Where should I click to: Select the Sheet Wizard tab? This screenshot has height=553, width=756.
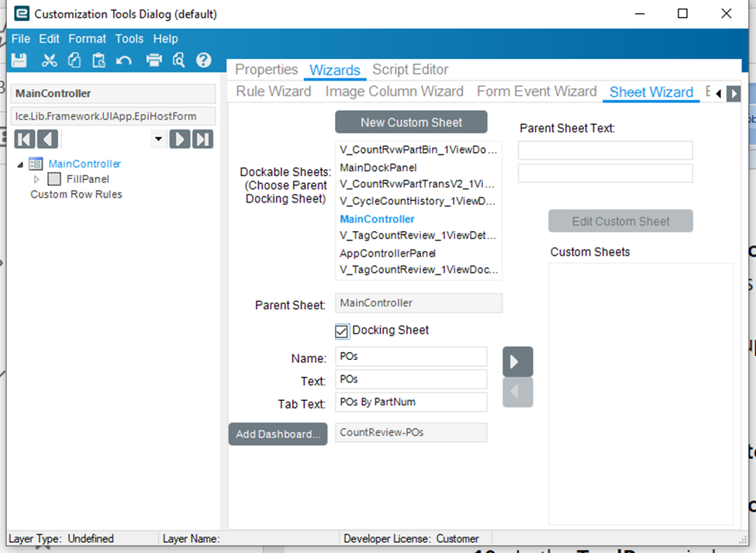(651, 92)
